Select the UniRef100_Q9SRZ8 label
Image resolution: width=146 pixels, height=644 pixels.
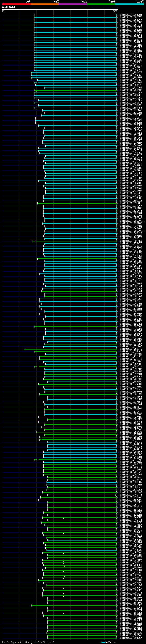click(131, 578)
